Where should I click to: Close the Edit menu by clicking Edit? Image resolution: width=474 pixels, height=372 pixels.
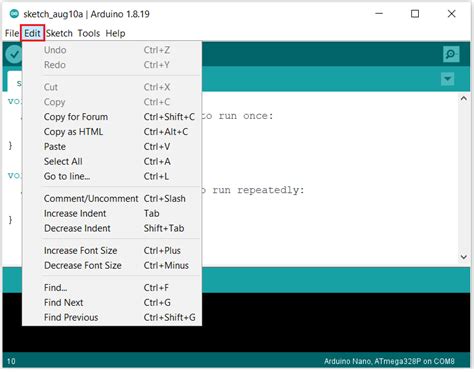click(x=32, y=33)
